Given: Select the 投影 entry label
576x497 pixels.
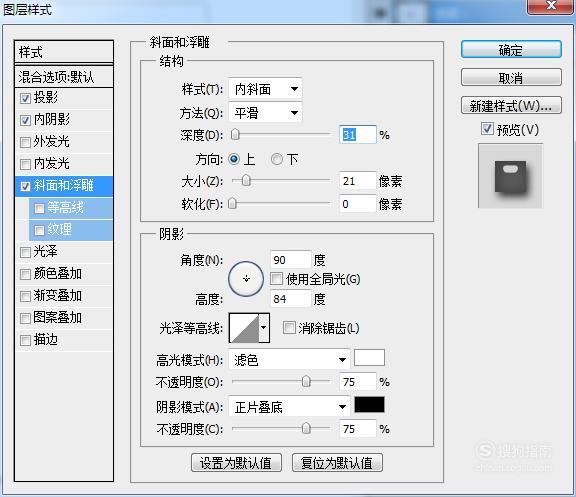Looking at the screenshot, I should 46,97.
